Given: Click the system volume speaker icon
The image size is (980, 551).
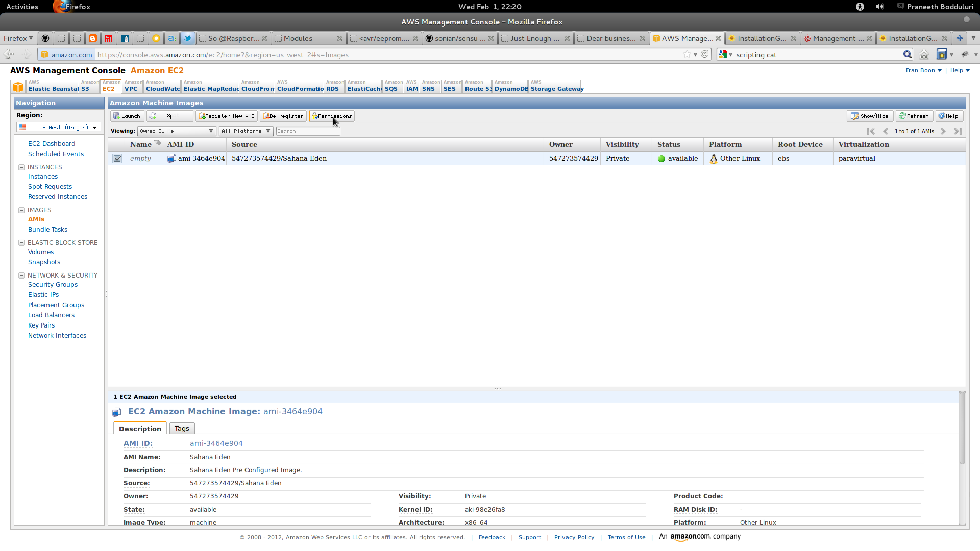Looking at the screenshot, I should point(880,7).
